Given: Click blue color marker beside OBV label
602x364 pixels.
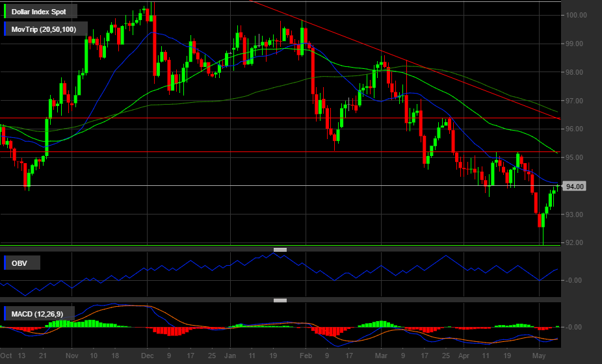Looking at the screenshot, I should [x=6, y=263].
